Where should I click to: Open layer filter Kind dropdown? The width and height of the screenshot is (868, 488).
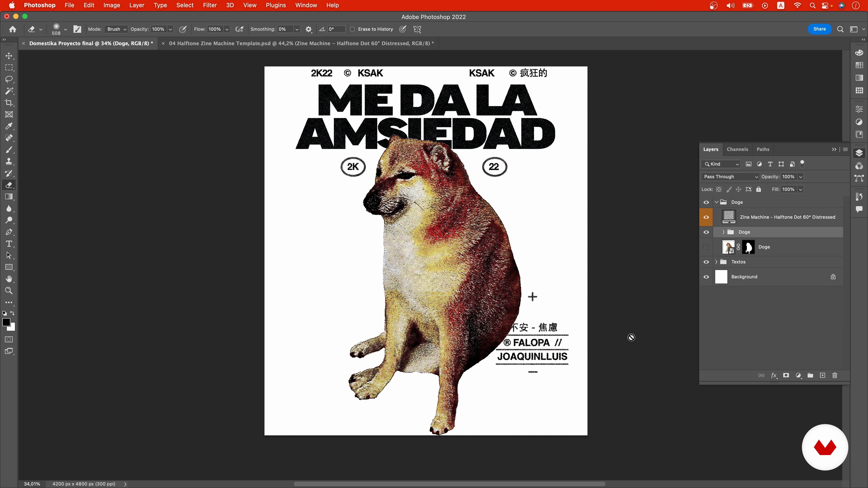coord(721,164)
